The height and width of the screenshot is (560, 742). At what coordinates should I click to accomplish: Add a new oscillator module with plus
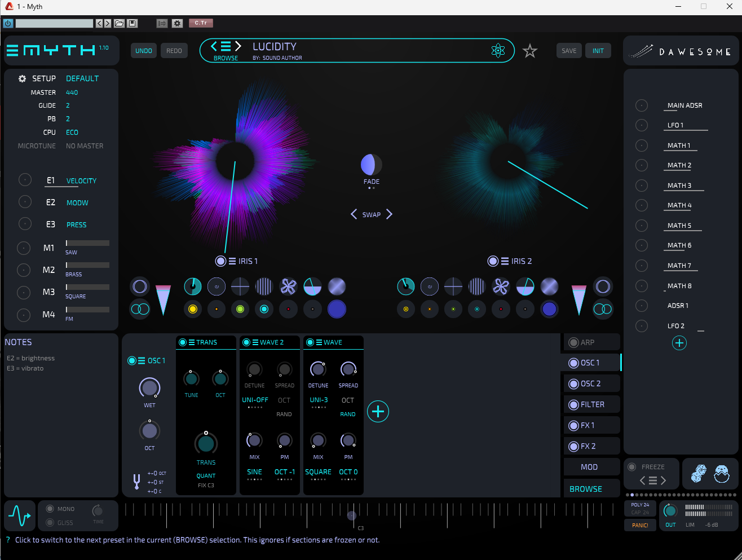[378, 412]
